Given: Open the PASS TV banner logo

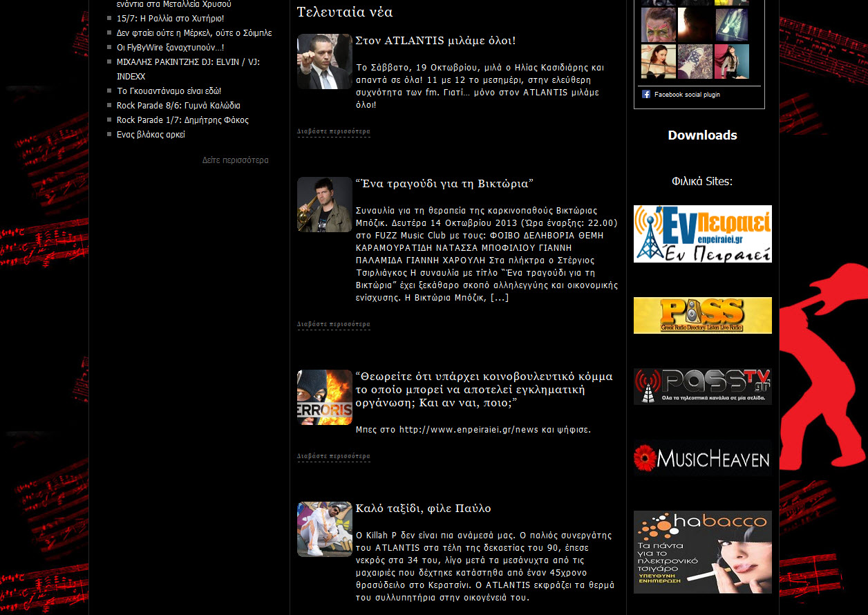Looking at the screenshot, I should tap(702, 386).
